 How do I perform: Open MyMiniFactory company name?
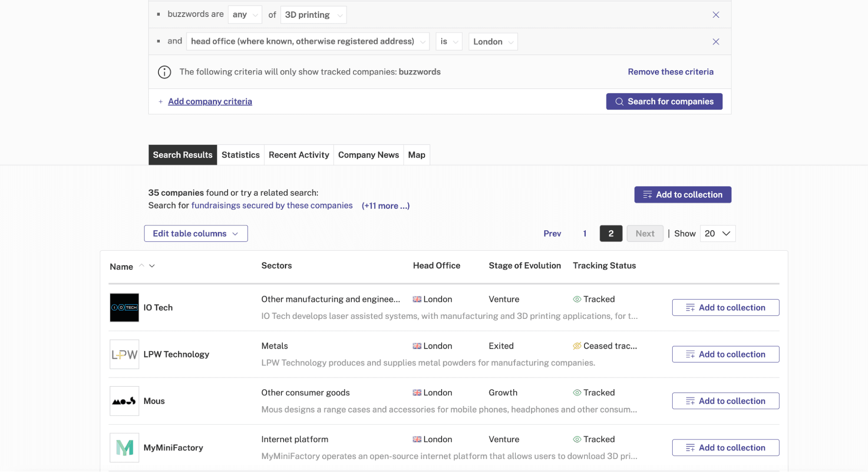173,448
